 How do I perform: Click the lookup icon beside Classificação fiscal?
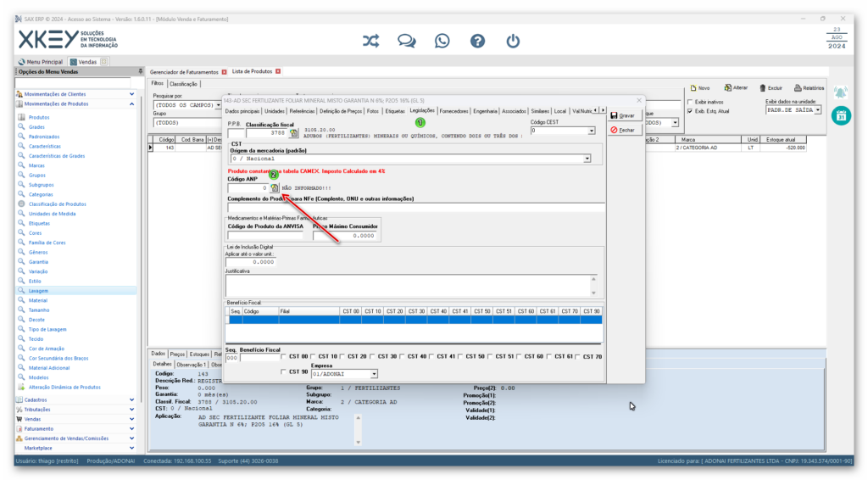pos(294,133)
